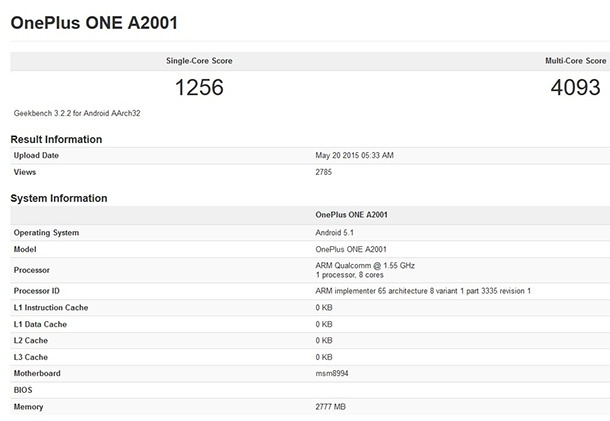The height and width of the screenshot is (421, 610).
Task: Click the OnePlus ONE A2001 page title
Action: [94, 23]
